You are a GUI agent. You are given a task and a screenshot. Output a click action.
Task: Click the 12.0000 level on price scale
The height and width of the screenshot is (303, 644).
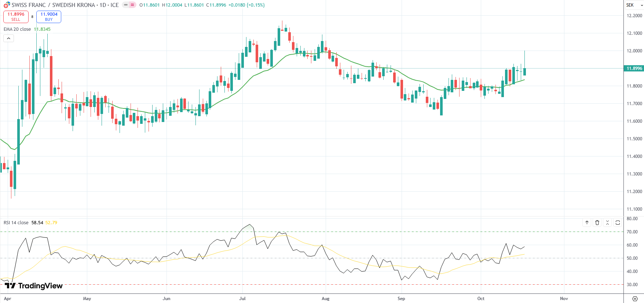tap(634, 51)
